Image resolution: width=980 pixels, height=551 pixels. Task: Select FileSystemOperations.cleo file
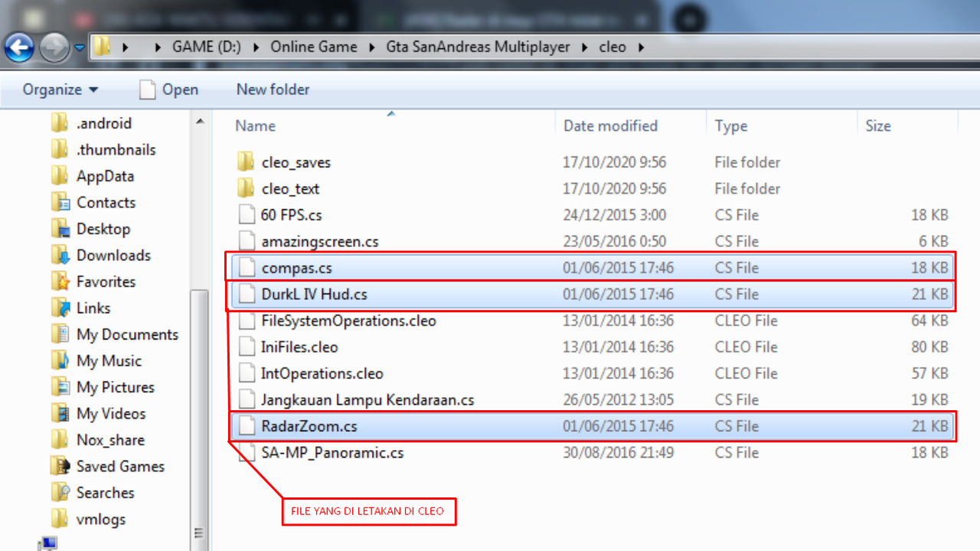(348, 321)
